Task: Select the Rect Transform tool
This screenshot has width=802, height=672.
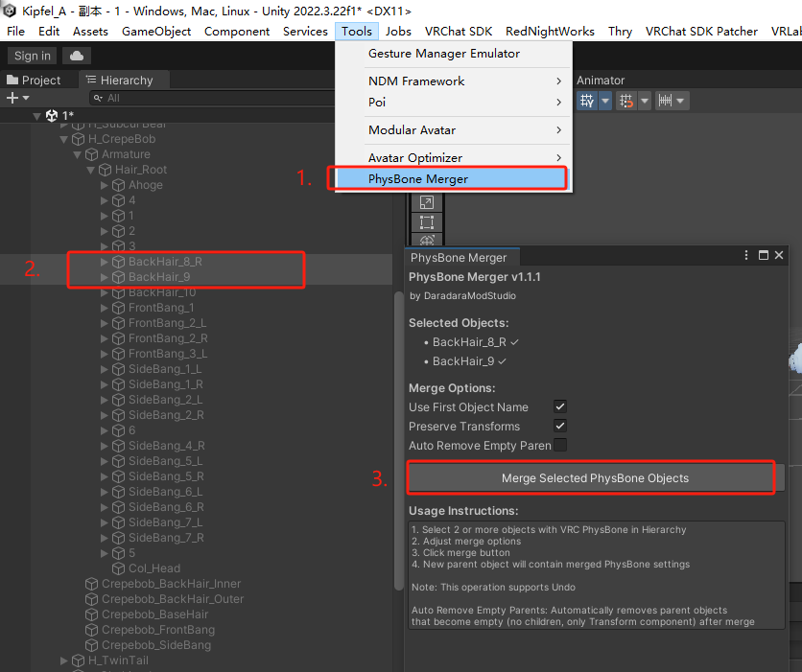Action: click(426, 223)
